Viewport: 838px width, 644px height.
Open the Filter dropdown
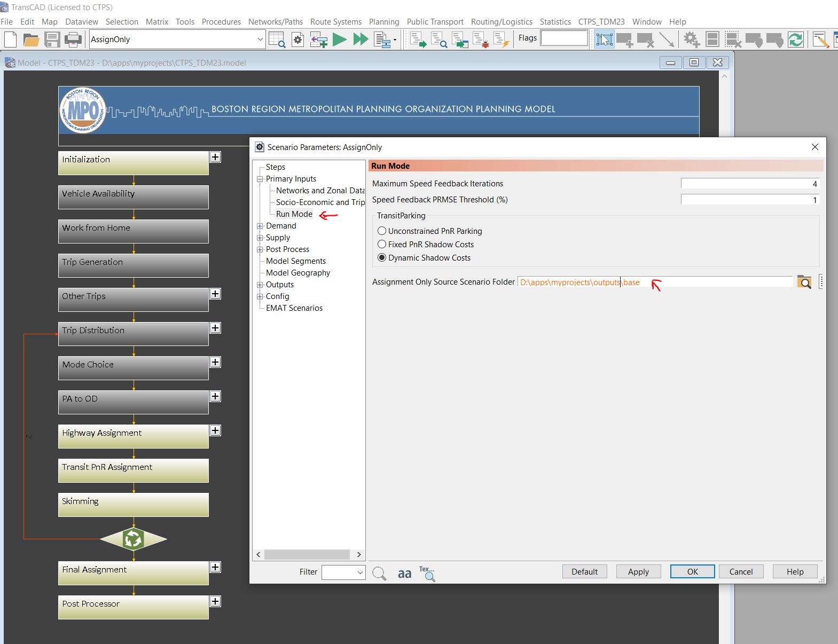(360, 572)
